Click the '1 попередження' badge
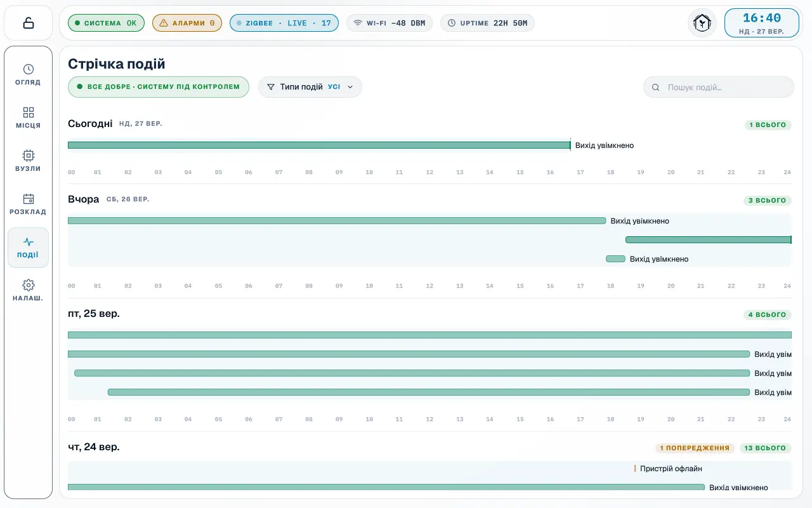Screen dimensions: 812x508 695,448
